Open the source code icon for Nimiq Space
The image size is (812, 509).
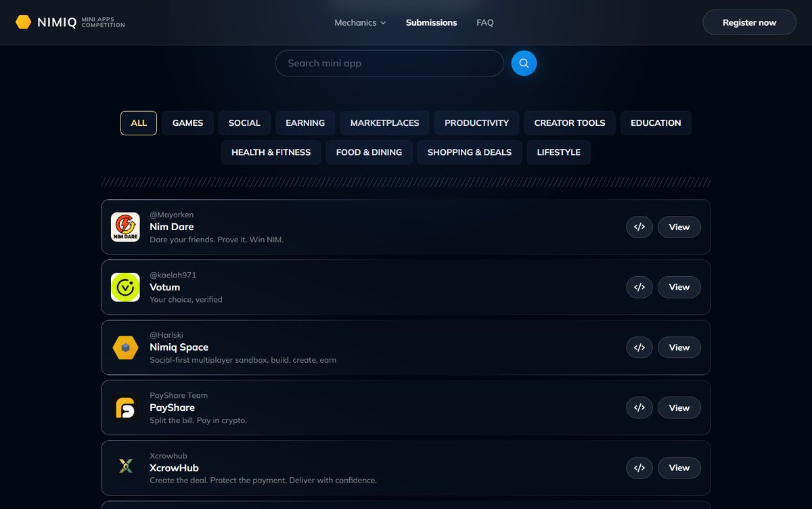(639, 347)
